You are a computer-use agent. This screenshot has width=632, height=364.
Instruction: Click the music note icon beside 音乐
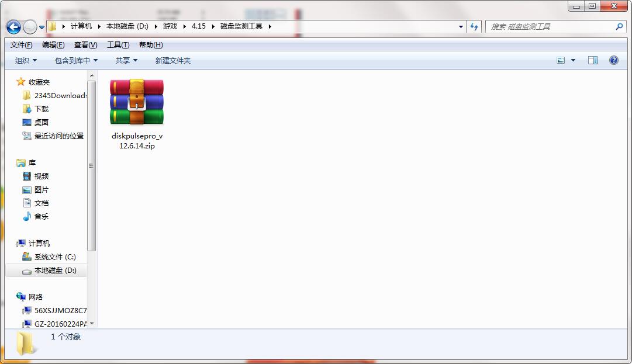(27, 216)
